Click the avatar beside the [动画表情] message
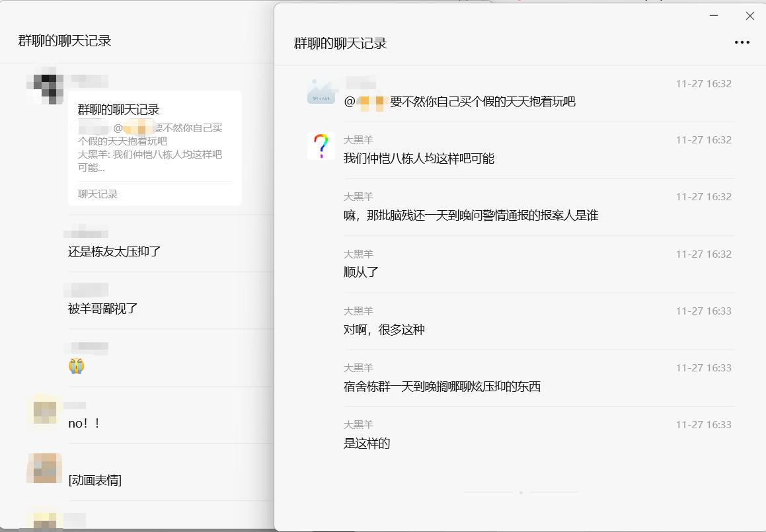 click(45, 469)
